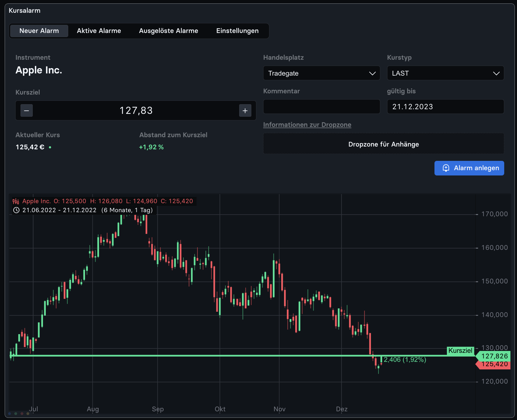Click the chart date range 21.06.2022 - 21.12.2022
This screenshot has width=517, height=420.
pyautogui.click(x=59, y=210)
